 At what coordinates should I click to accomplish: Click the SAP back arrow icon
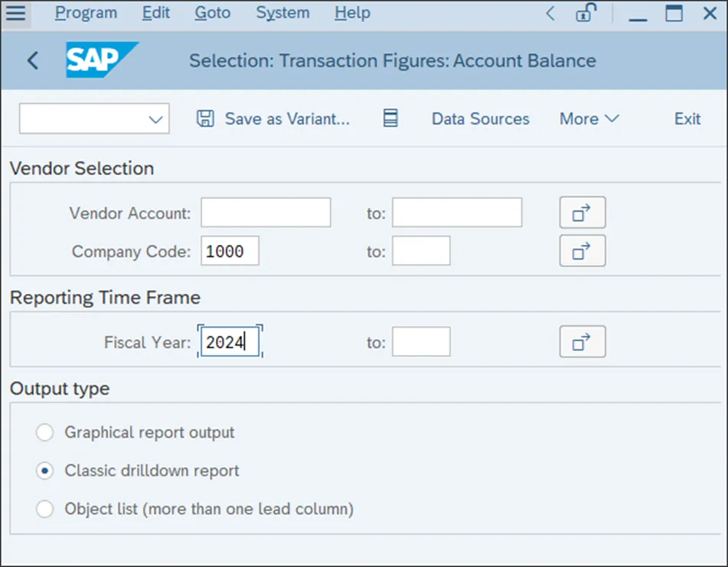(x=32, y=60)
